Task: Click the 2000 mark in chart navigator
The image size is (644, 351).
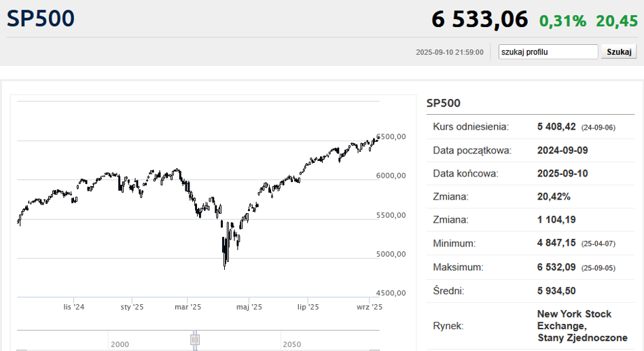Action: [x=120, y=344]
